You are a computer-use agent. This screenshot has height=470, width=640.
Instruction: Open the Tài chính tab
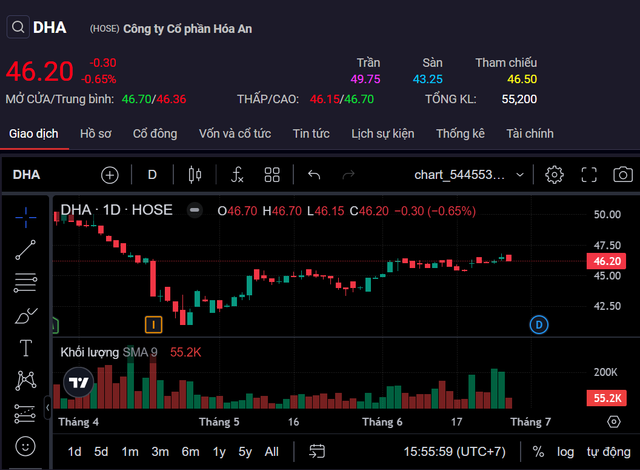530,133
